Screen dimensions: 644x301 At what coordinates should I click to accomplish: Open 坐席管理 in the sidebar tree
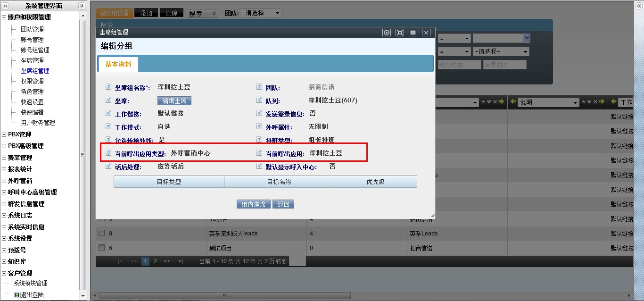[32, 60]
